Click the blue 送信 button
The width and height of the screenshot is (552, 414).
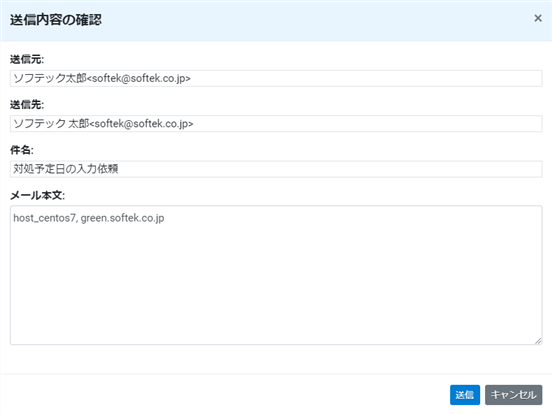(x=465, y=395)
